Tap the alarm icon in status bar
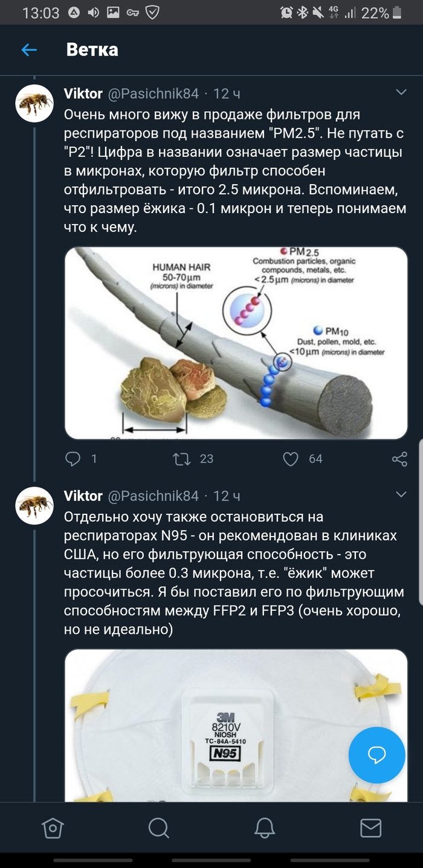The height and width of the screenshot is (868, 423). click(286, 12)
